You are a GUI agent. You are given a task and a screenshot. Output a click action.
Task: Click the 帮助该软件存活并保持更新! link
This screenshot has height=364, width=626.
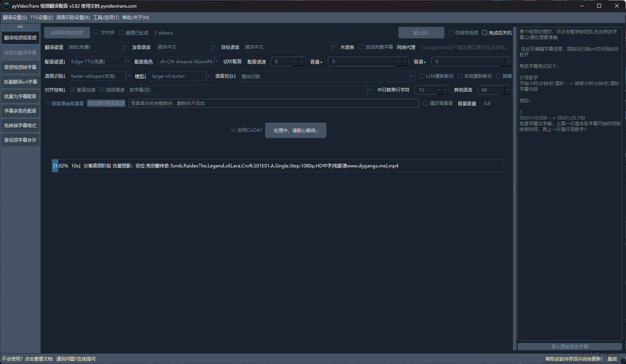click(574, 359)
